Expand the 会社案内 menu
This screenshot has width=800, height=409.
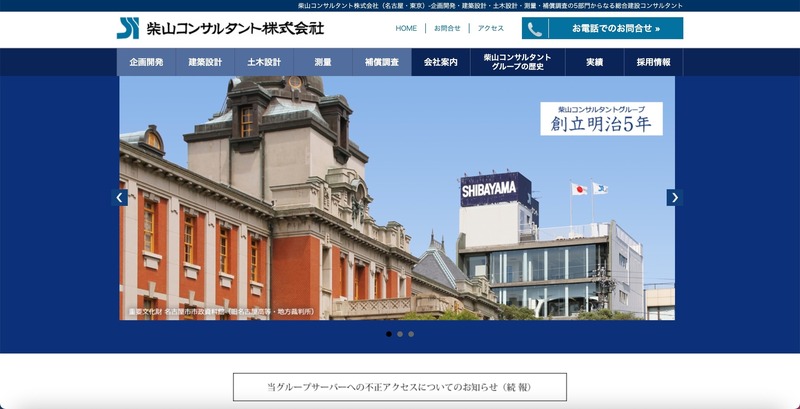tap(440, 62)
